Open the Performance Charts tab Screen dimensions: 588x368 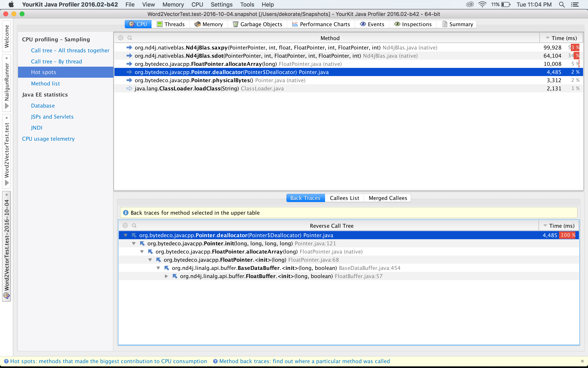[321, 24]
